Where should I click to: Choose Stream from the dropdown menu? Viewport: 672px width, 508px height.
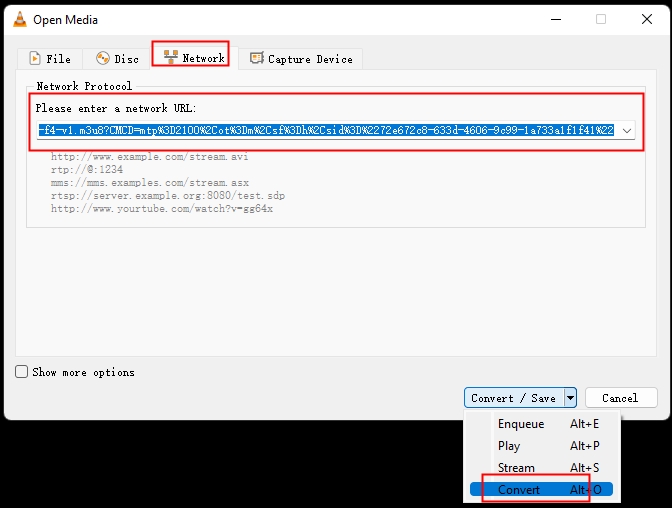point(516,468)
